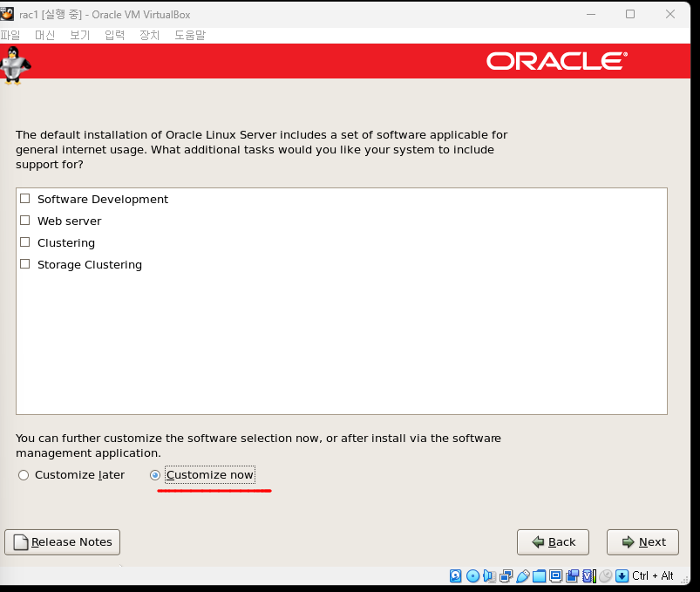700x592 pixels.
Task: Go back with the Back button
Action: [x=553, y=542]
